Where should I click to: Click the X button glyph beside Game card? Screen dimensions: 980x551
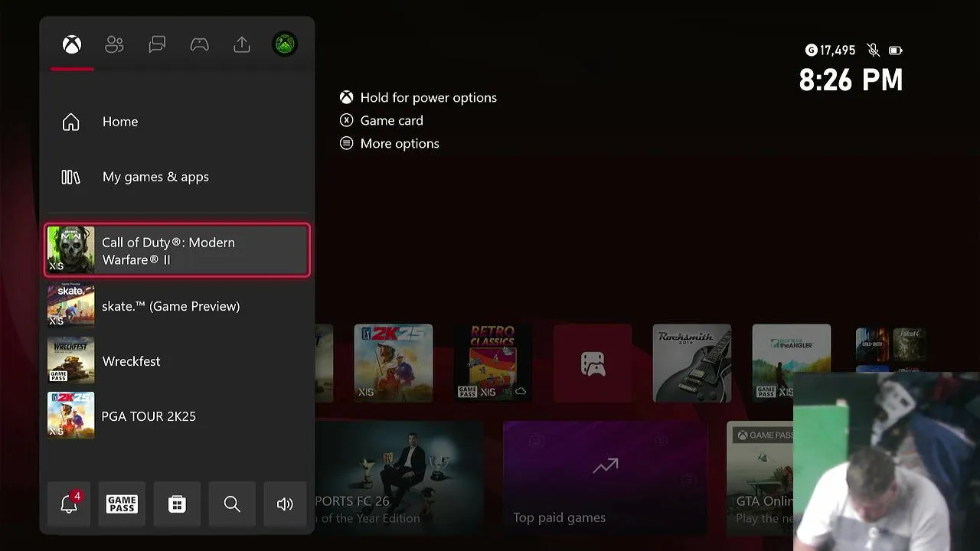point(347,120)
